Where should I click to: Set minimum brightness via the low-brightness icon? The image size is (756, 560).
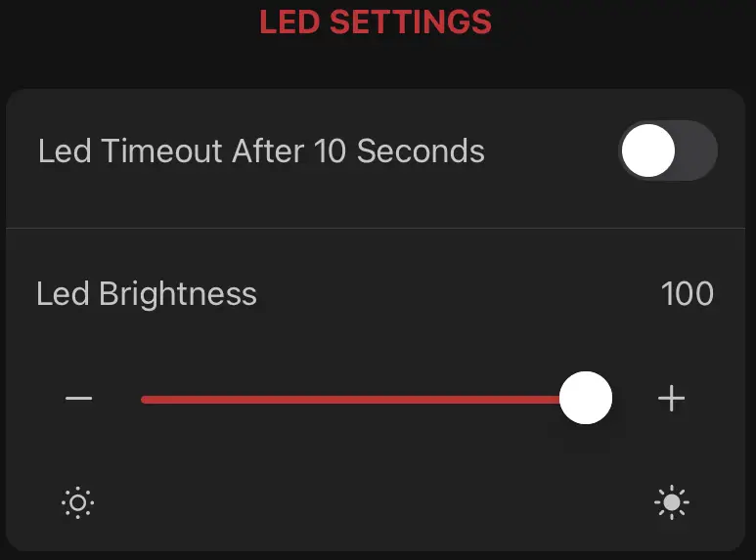tap(78, 503)
